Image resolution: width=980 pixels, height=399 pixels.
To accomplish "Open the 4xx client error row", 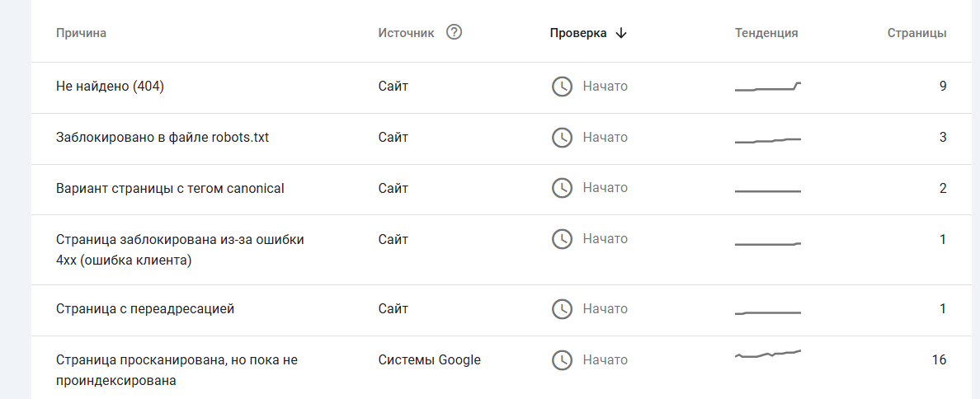I will 180,250.
